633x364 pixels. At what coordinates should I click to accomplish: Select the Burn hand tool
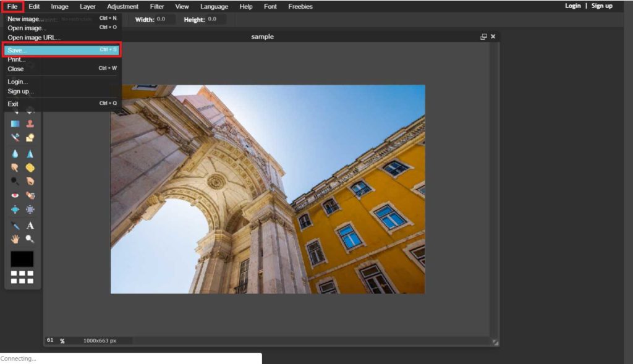pyautogui.click(x=30, y=181)
